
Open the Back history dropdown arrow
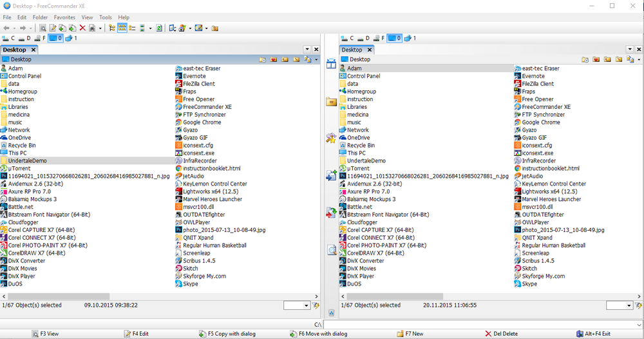pos(14,28)
